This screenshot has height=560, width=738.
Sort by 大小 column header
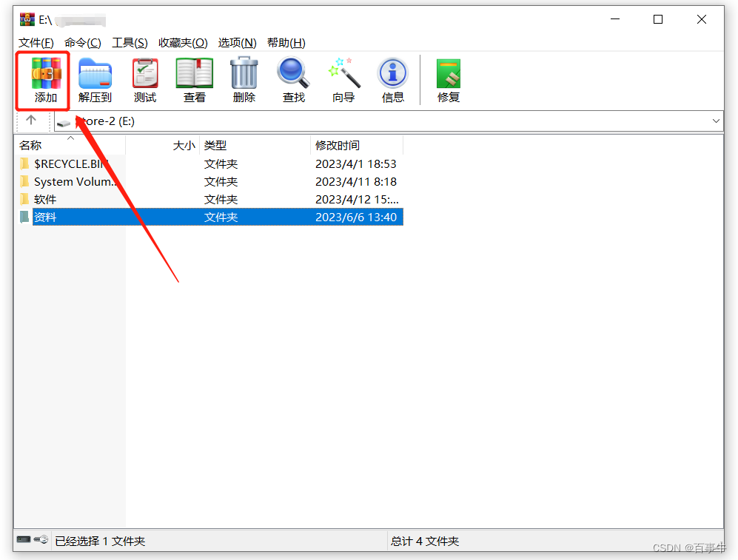(162, 145)
